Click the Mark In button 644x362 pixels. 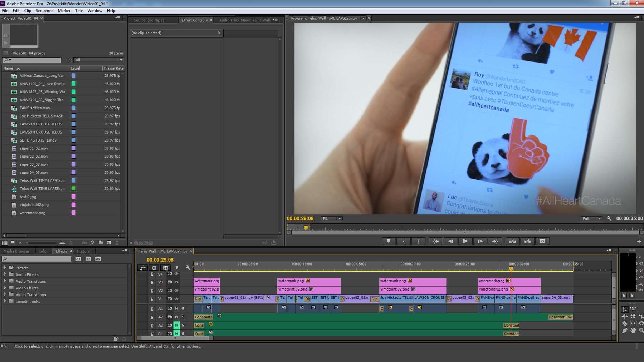(x=404, y=241)
